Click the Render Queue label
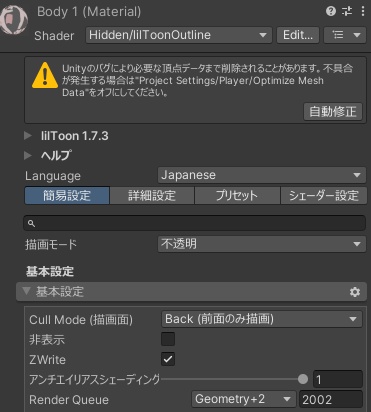371x412 pixels. pos(69,400)
